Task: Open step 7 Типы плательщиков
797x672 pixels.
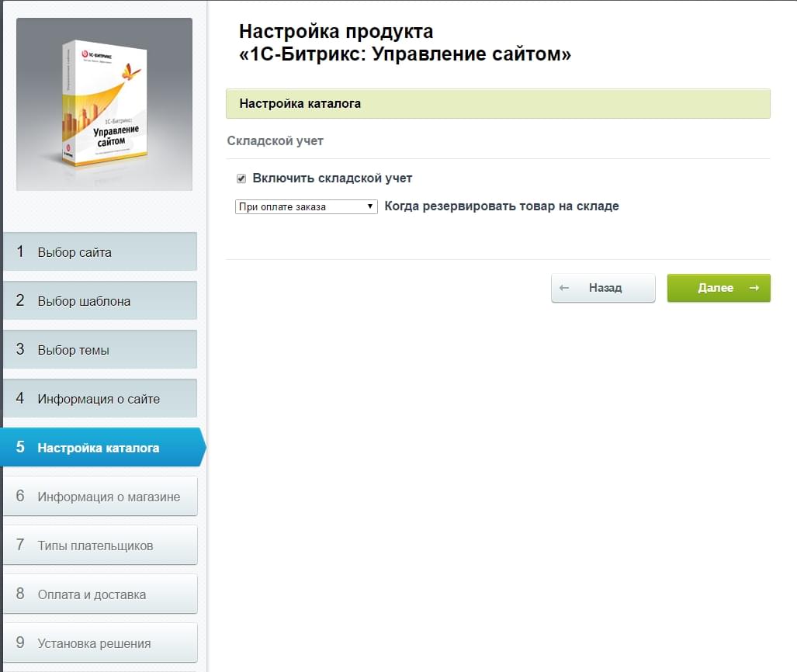Action: [100, 545]
